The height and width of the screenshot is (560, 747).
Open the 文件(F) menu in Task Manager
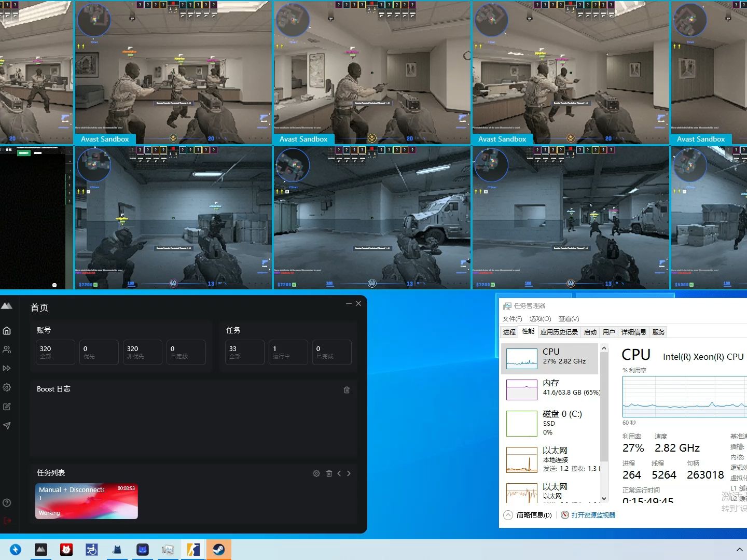[513, 319]
